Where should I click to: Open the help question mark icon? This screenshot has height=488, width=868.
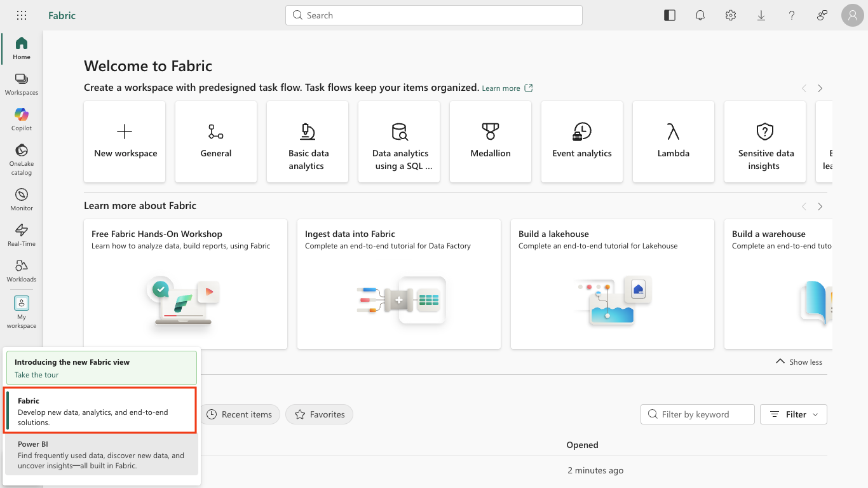pos(792,15)
